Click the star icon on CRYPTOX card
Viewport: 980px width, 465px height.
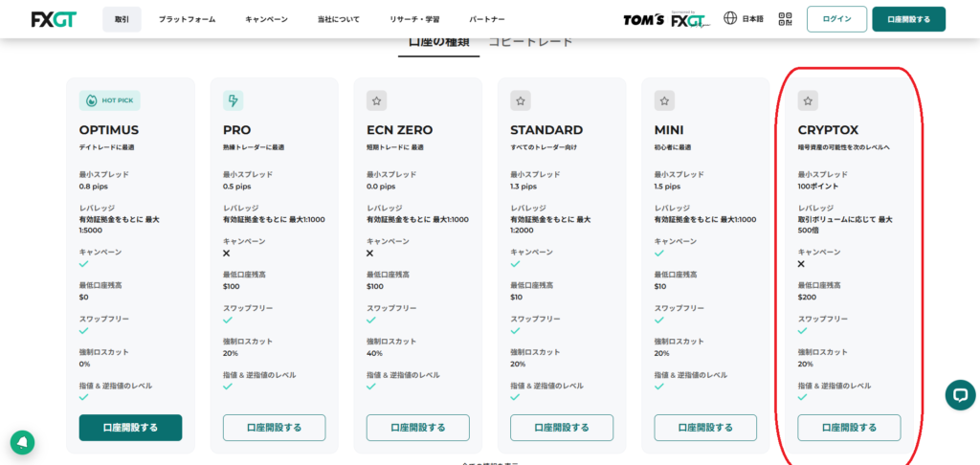point(808,100)
